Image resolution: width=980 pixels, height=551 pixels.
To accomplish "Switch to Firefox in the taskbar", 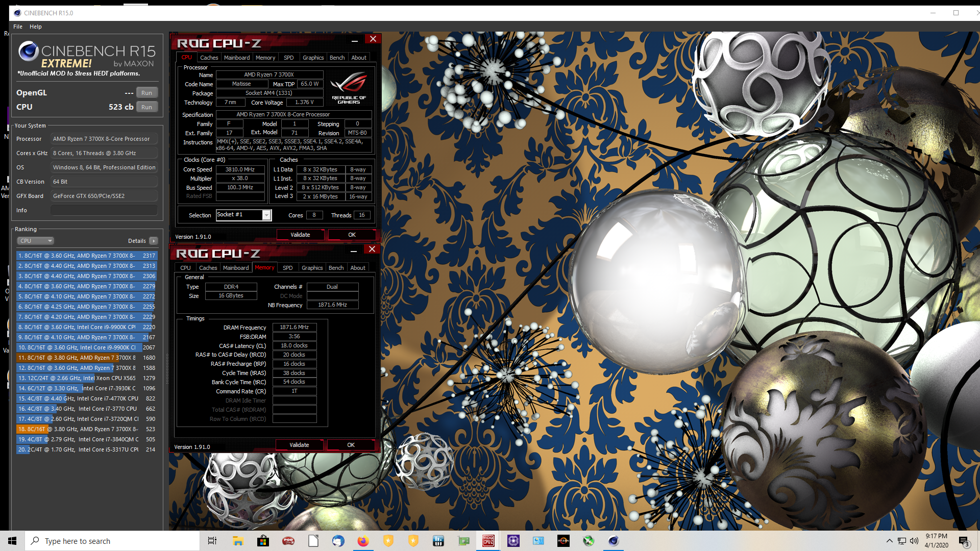I will click(x=363, y=541).
